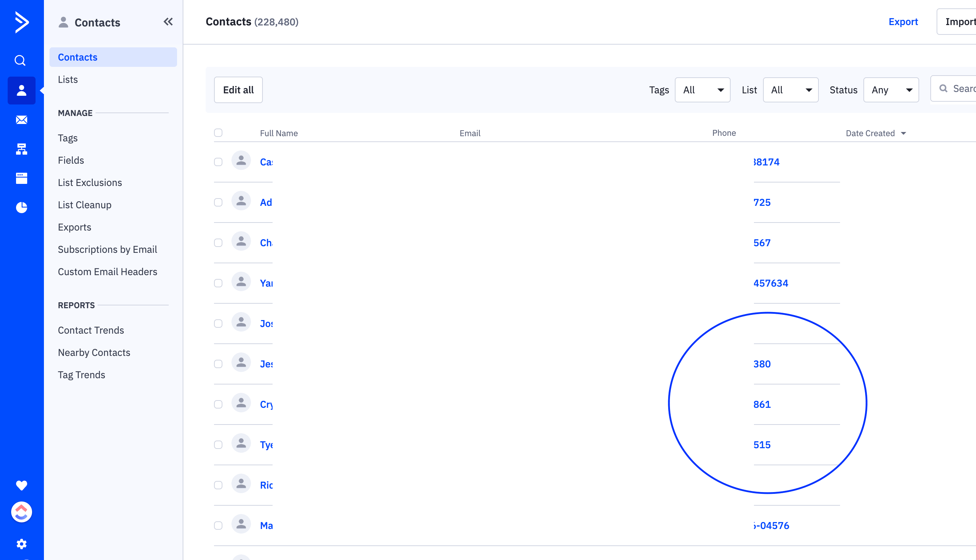Open the settings gear icon
The height and width of the screenshot is (560, 976).
22,544
